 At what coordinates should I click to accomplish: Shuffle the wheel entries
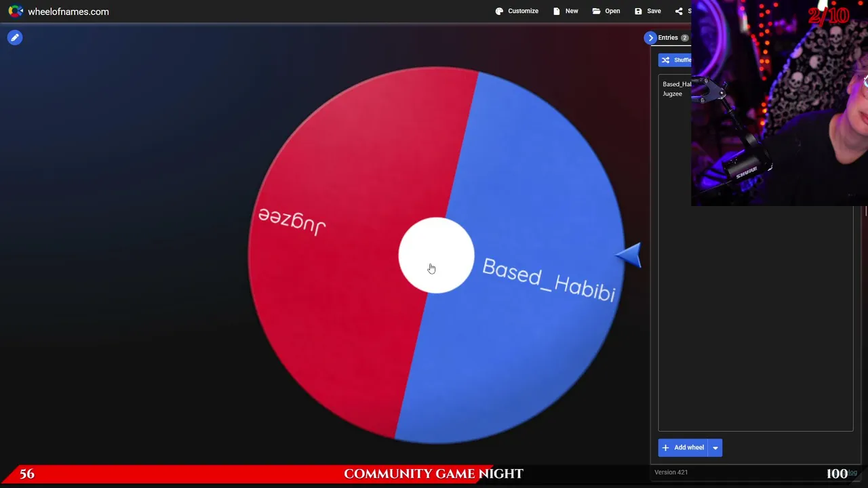tap(675, 60)
